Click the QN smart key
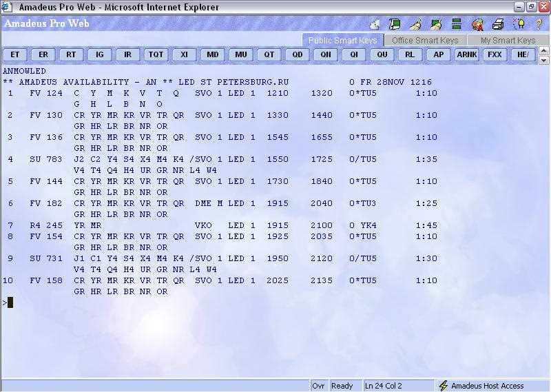The height and width of the screenshot is (392, 551). pos(326,54)
